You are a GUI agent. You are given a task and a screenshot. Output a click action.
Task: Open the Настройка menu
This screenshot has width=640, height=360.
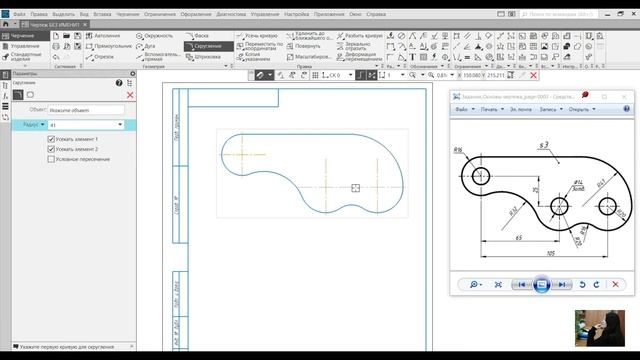click(x=296, y=14)
